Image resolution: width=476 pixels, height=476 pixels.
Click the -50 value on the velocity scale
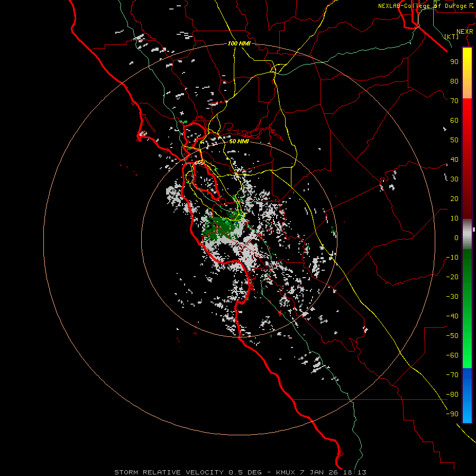(452, 336)
